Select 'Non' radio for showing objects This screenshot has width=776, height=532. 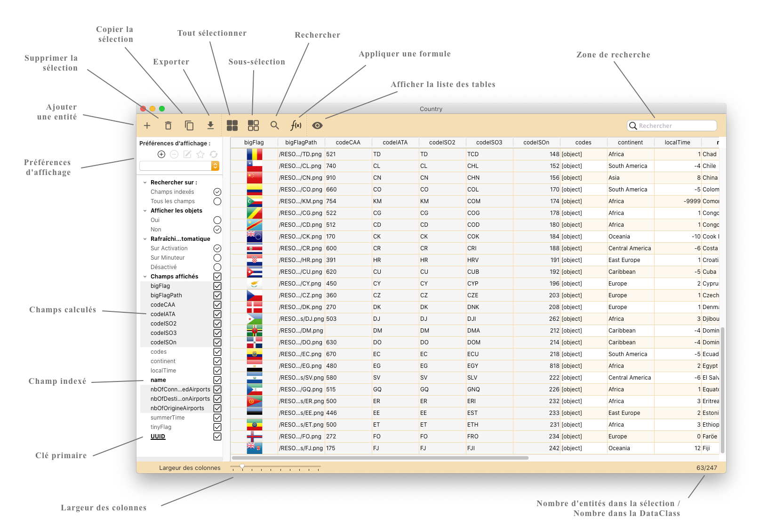click(217, 230)
